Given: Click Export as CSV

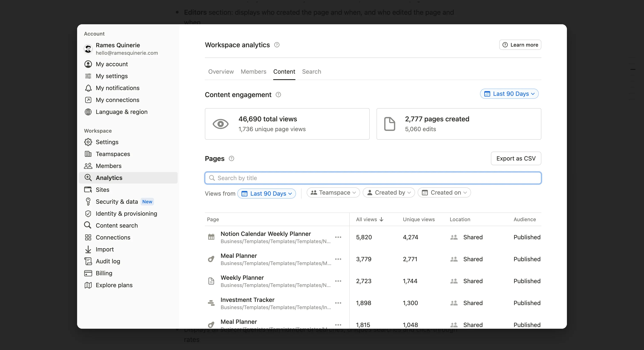Looking at the screenshot, I should pos(516,158).
